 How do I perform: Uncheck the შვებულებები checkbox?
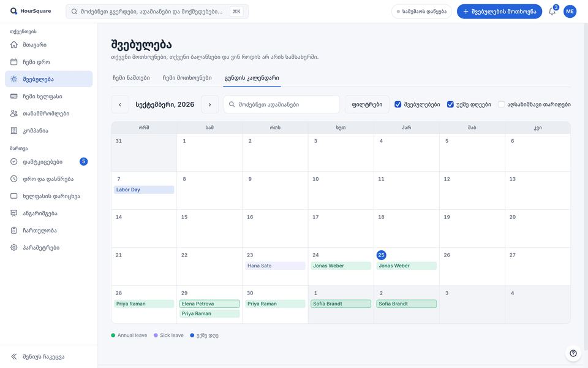coord(398,104)
